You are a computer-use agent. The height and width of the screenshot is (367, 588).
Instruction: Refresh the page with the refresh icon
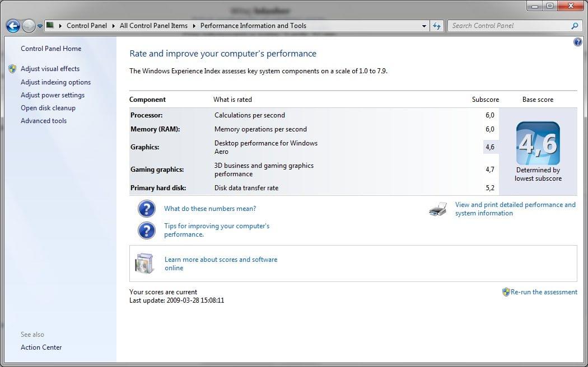click(436, 26)
